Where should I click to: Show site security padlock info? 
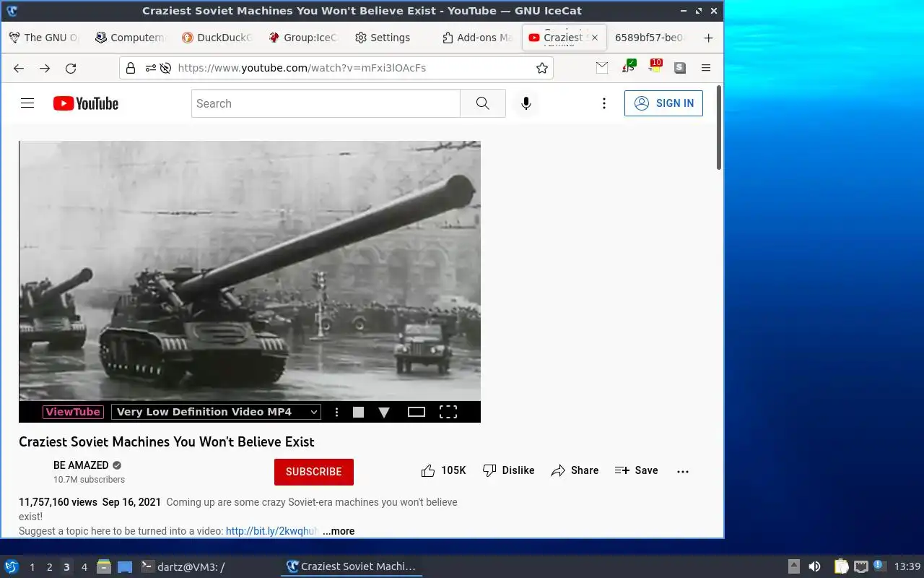click(131, 68)
